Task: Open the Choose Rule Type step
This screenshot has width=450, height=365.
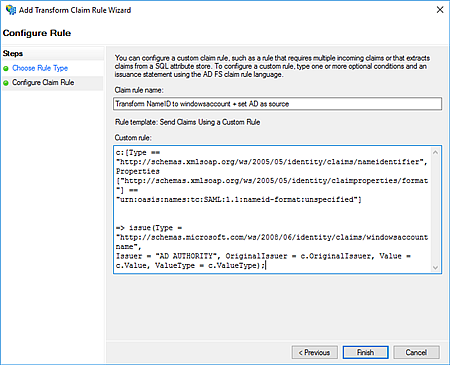Action: (x=40, y=68)
